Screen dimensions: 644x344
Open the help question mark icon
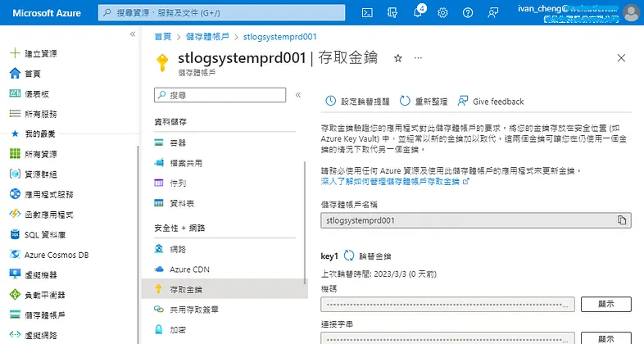click(x=467, y=13)
